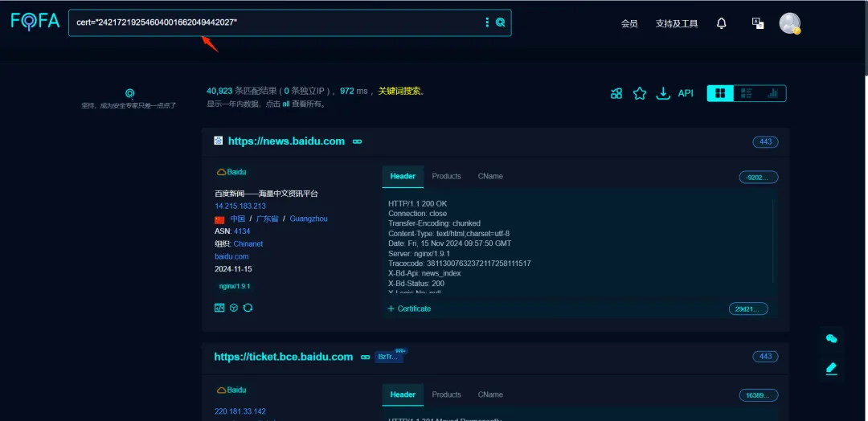
Task: Open the three-dot search options menu
Action: [x=487, y=22]
